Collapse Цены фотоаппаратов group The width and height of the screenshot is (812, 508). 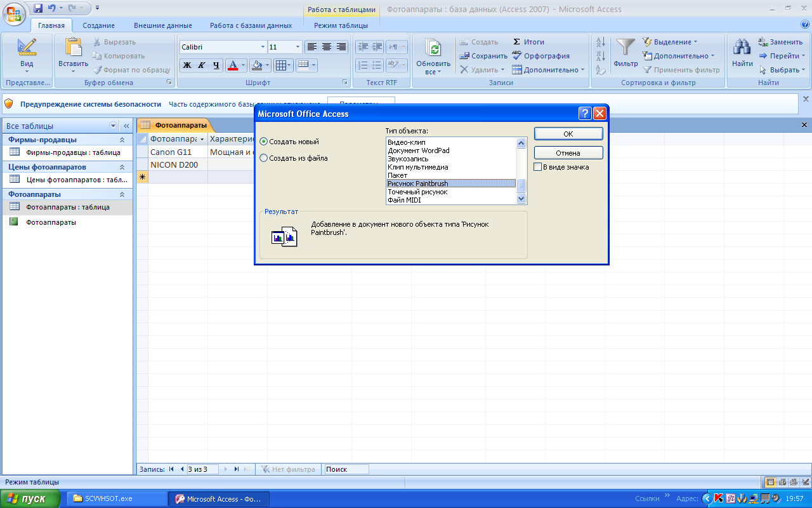coord(122,167)
